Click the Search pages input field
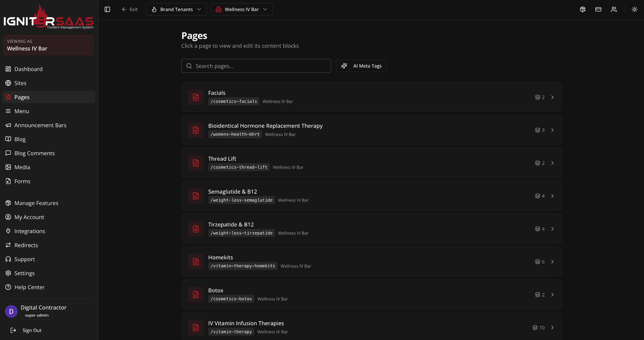This screenshot has height=340, width=644. click(256, 66)
